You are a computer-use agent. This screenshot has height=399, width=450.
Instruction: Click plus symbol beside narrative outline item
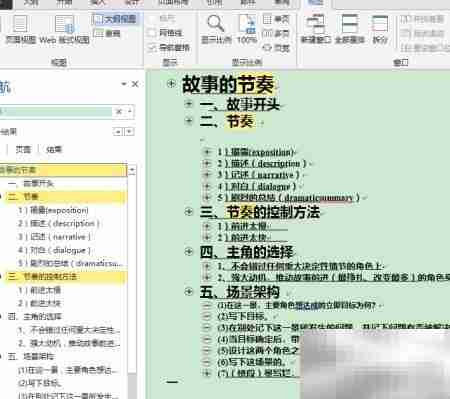(x=207, y=175)
